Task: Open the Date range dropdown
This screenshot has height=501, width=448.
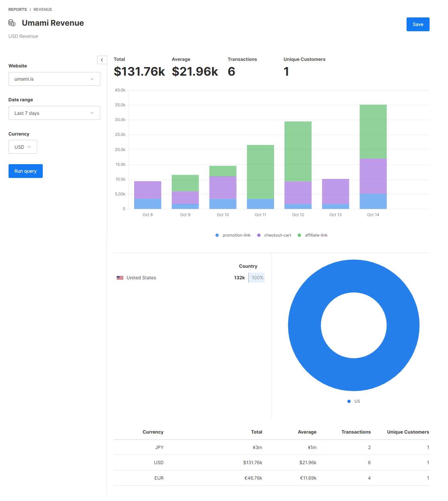Action: click(x=54, y=113)
